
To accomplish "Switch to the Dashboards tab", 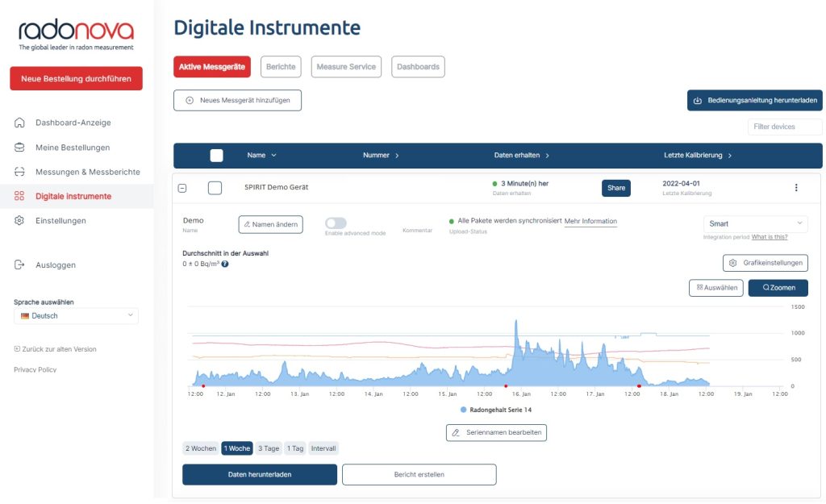I will tap(418, 67).
